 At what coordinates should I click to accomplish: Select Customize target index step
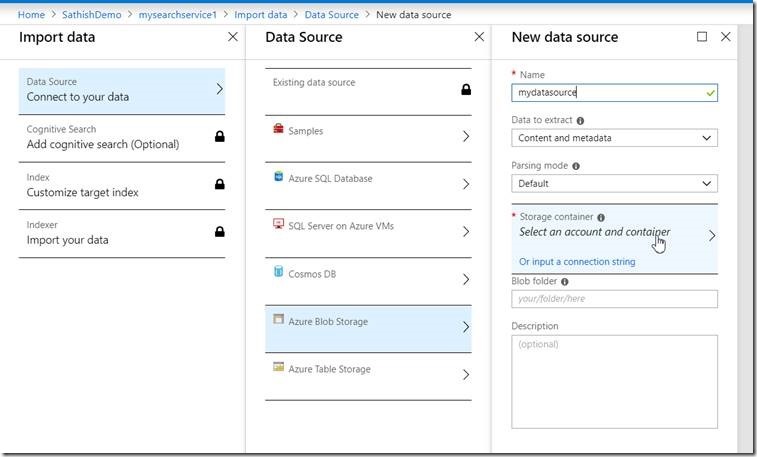[122, 185]
